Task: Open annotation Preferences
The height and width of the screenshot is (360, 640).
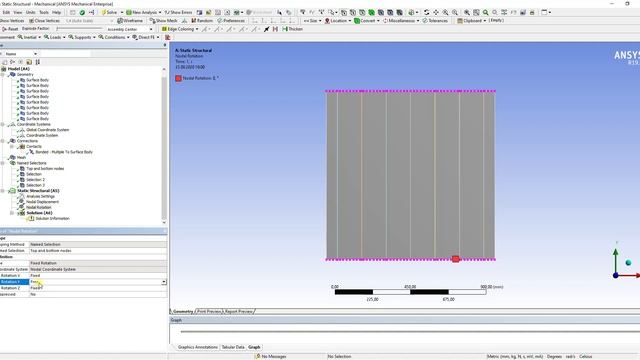Action: 231,20
